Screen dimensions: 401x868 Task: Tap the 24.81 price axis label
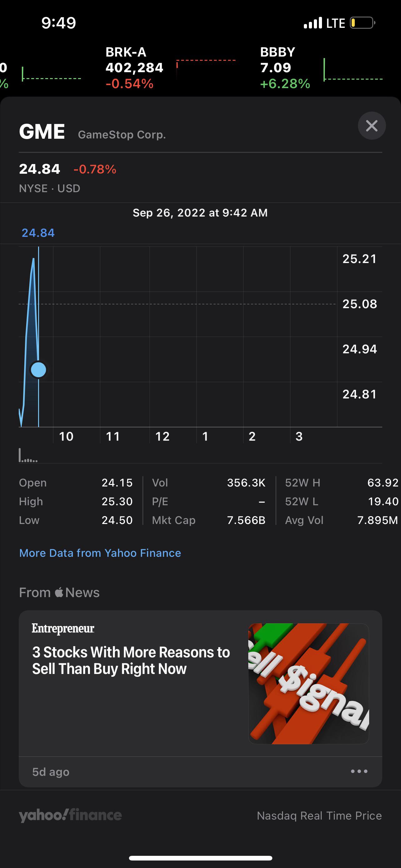click(359, 394)
